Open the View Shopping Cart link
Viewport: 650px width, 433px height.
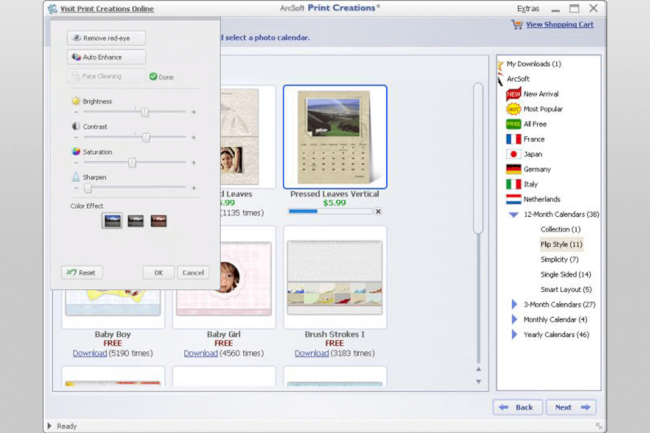(x=560, y=24)
